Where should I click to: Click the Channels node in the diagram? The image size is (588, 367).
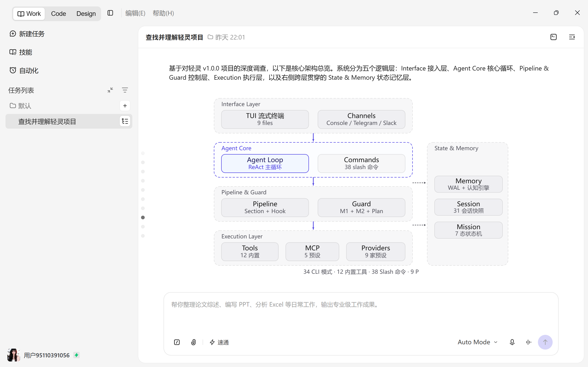point(361,119)
